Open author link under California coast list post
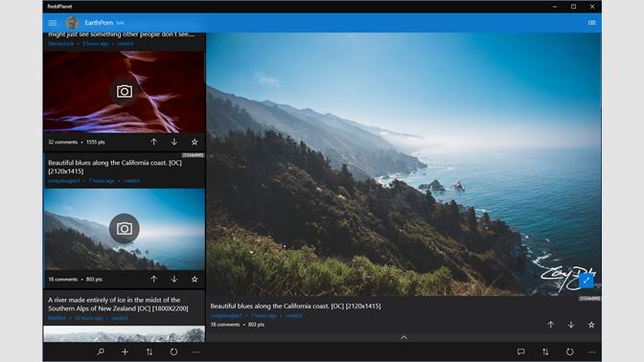The image size is (644, 362). (x=63, y=181)
